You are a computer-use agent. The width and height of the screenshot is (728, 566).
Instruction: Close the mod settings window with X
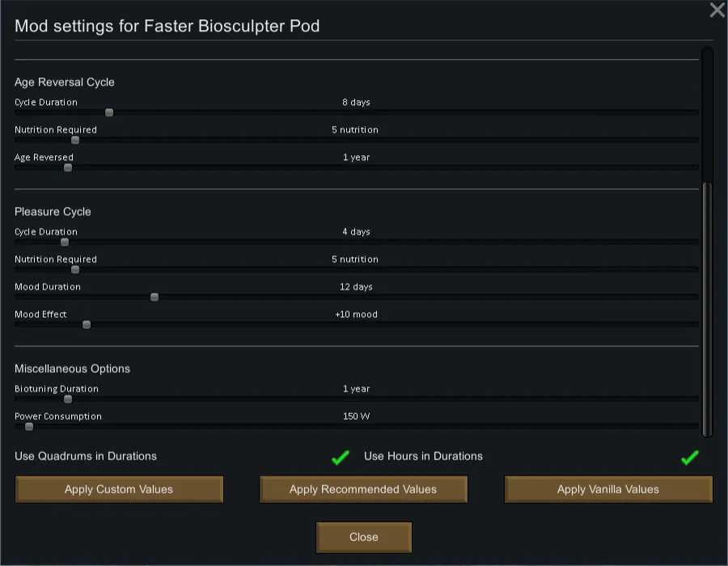(x=717, y=11)
